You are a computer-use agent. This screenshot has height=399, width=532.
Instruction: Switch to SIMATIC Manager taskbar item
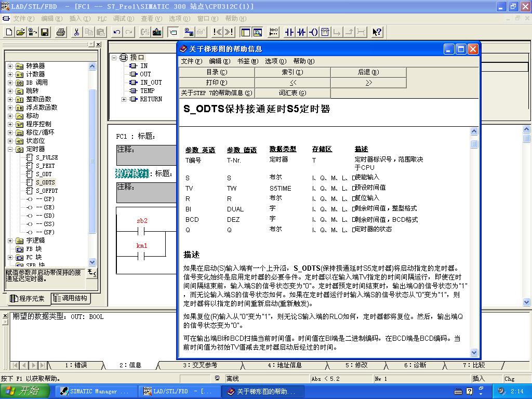(x=95, y=392)
